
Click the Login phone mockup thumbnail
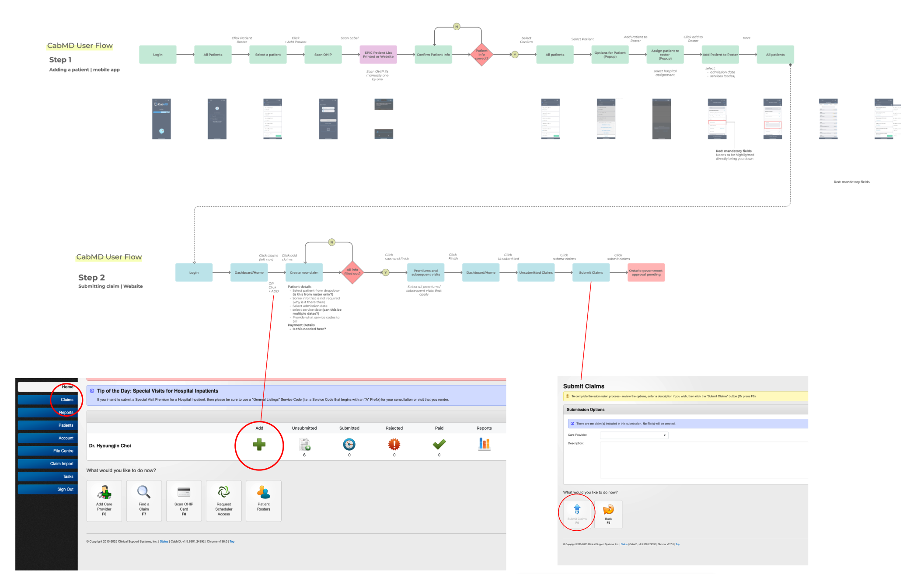[x=161, y=119]
